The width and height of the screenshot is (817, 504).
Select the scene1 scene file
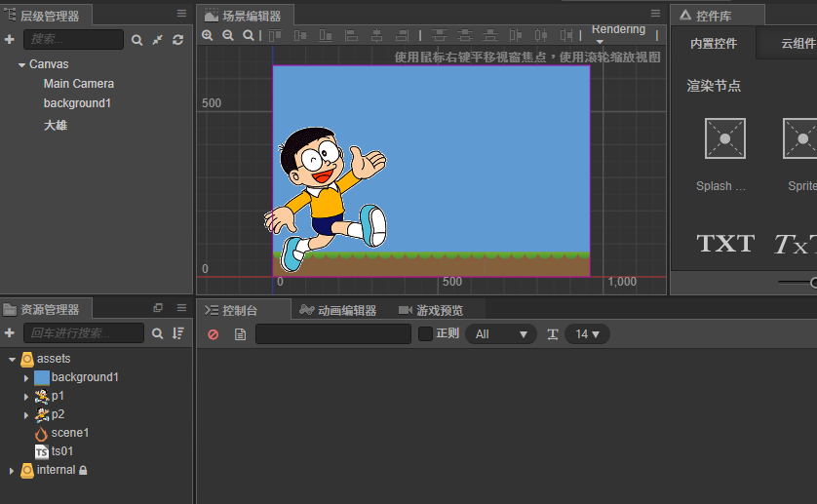tap(70, 433)
